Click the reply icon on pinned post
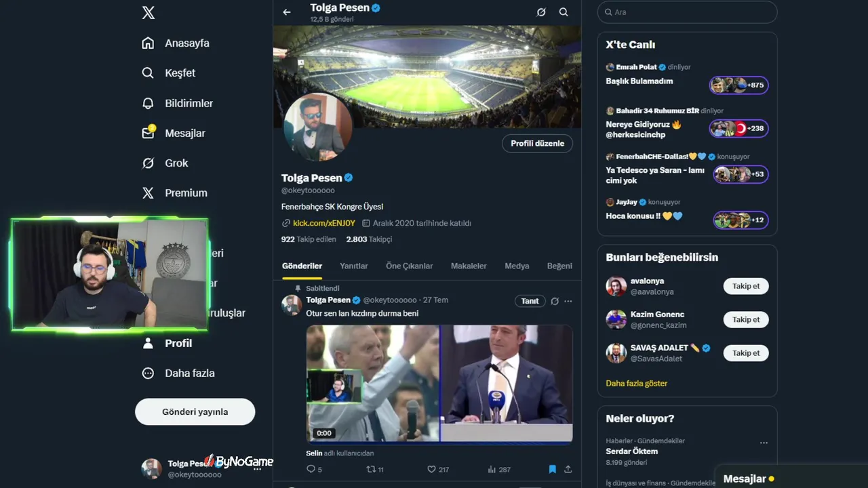868x488 pixels. click(311, 469)
